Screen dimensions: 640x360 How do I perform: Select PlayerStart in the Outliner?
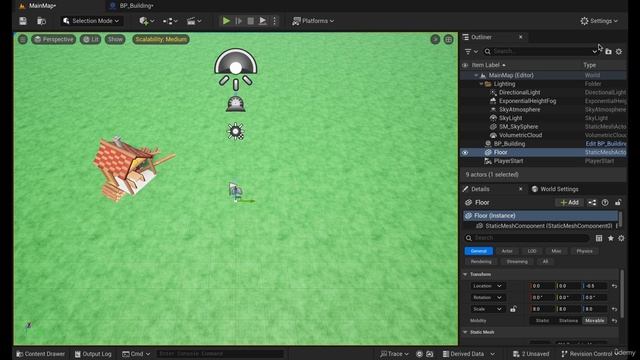[508, 161]
